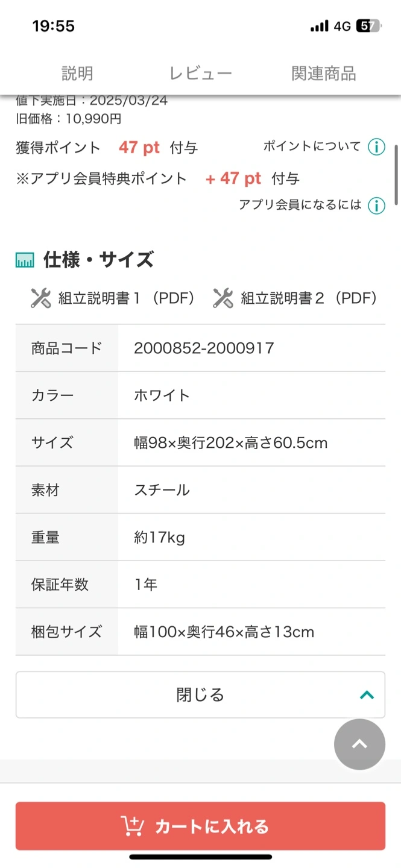Add item with カートに入れる button
The width and height of the screenshot is (401, 868).
(x=200, y=826)
